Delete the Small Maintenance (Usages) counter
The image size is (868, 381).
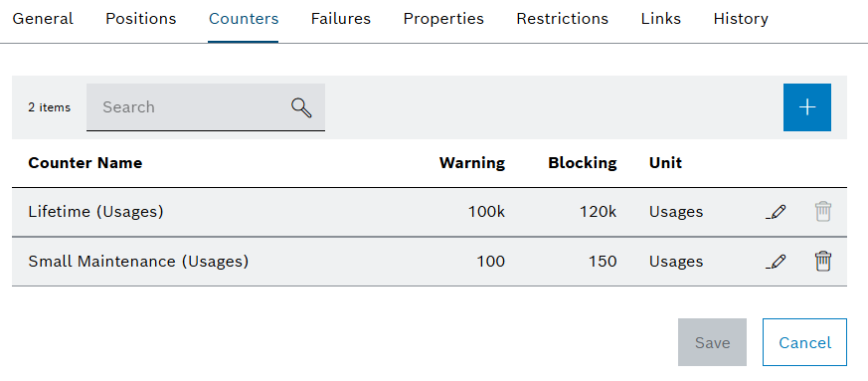pyautogui.click(x=822, y=261)
